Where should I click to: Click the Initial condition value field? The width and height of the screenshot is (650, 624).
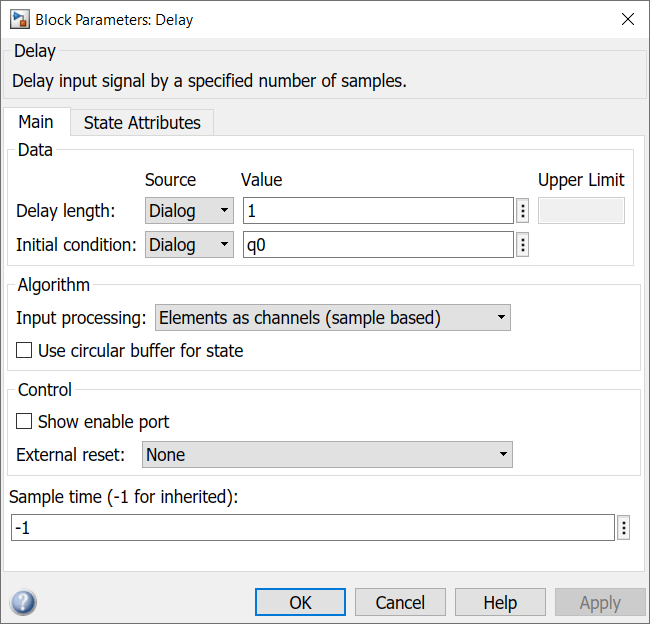tap(378, 245)
